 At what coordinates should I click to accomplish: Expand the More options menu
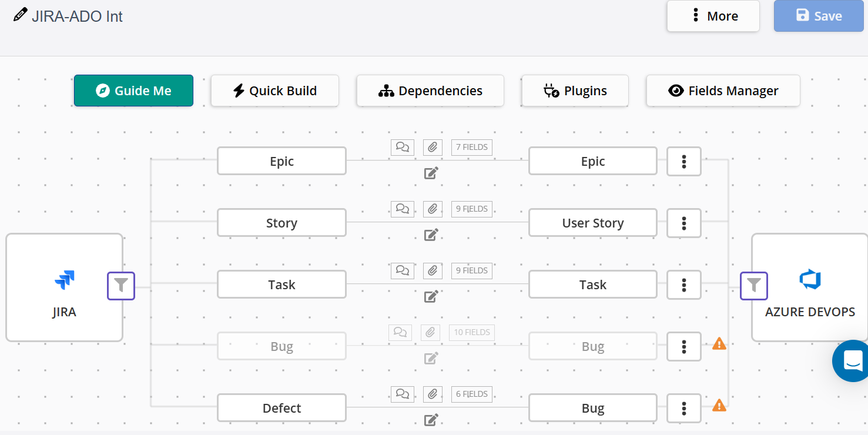pos(713,16)
